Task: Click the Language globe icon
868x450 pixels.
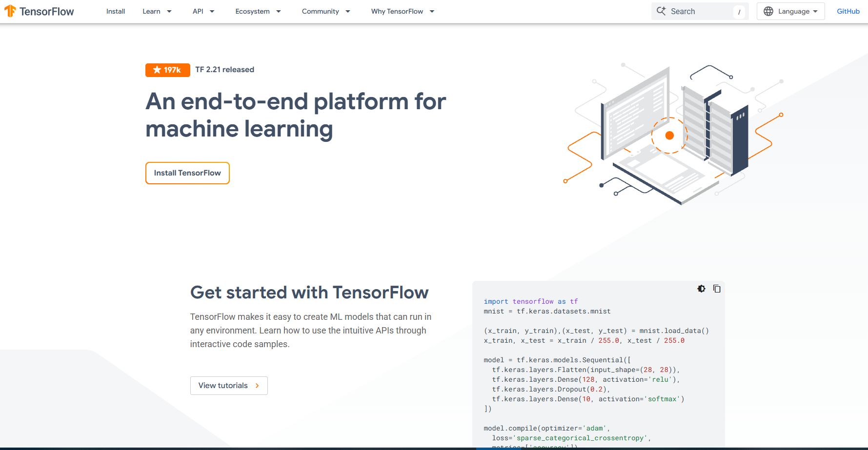Action: (768, 11)
